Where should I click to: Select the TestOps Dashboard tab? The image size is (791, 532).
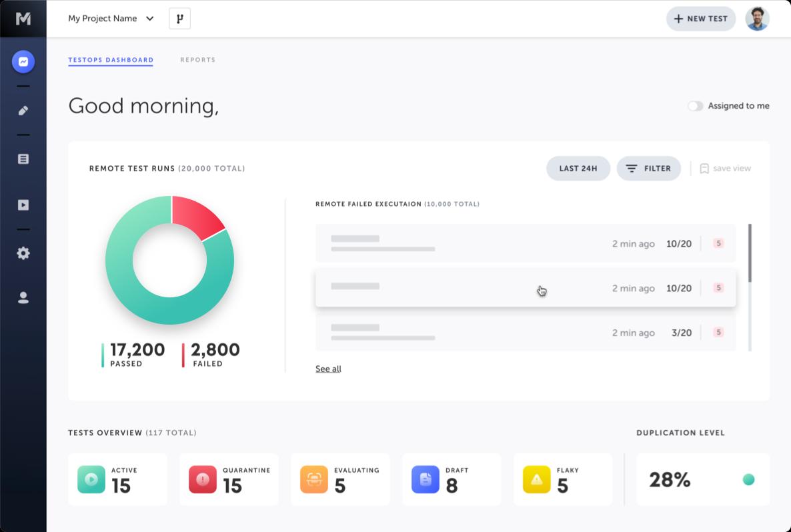(x=111, y=60)
